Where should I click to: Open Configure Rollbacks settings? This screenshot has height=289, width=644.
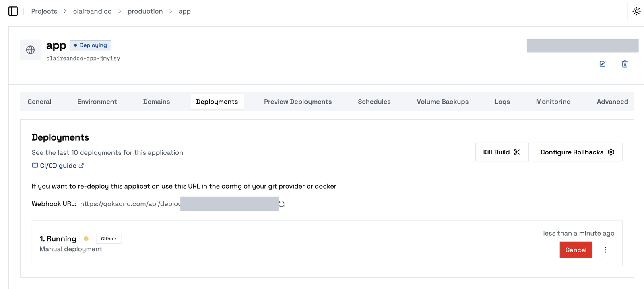578,152
